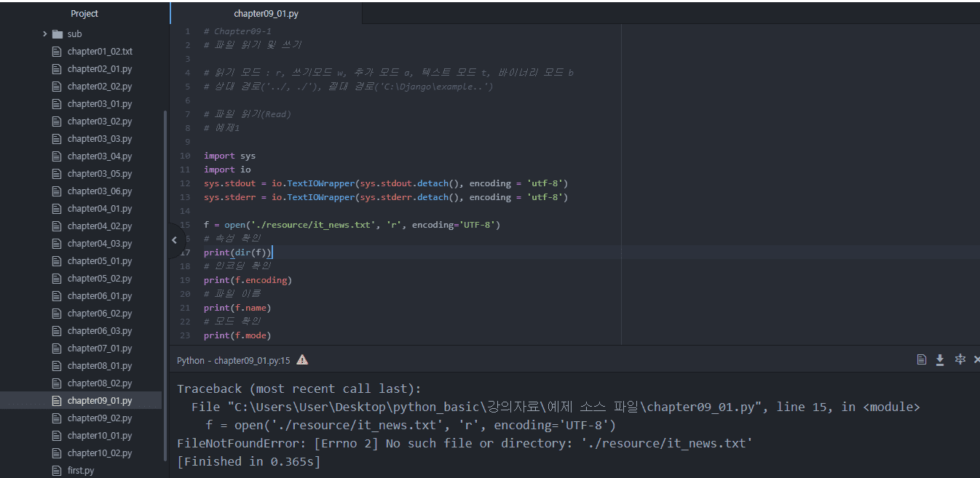Place cursor on the 'sys.stdout = io.TextIOWrapper' line
980x478 pixels.
click(x=386, y=183)
